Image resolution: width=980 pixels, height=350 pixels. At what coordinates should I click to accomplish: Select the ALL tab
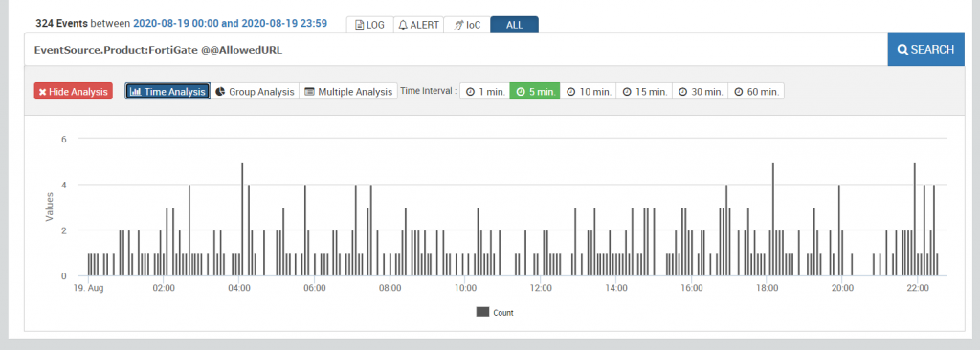point(514,25)
